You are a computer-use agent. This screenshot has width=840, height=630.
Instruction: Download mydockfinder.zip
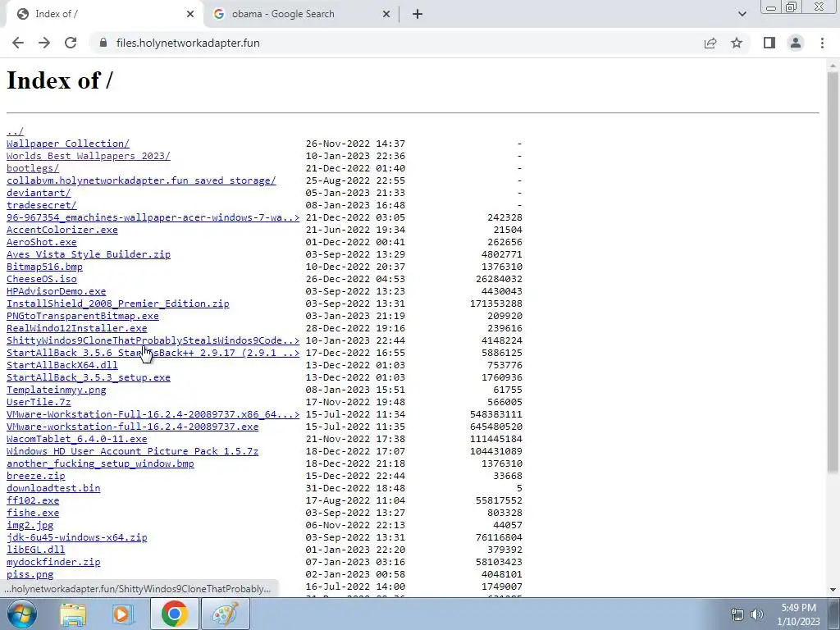[53, 563]
